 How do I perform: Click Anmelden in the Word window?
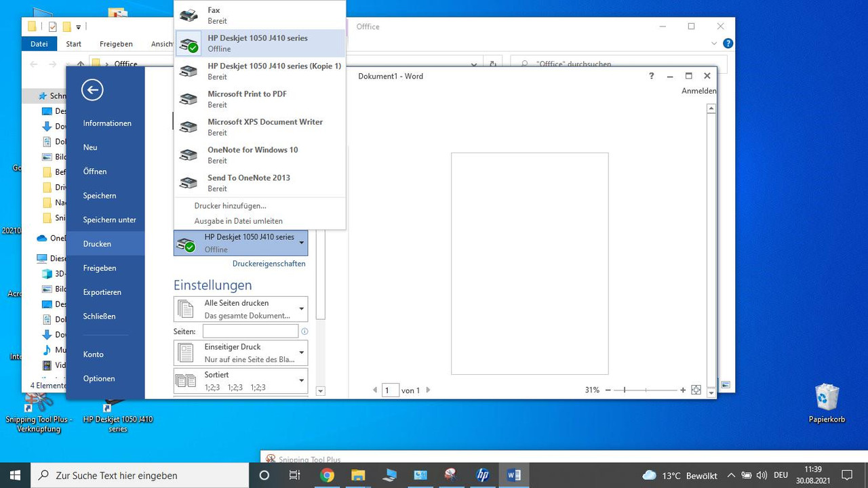pyautogui.click(x=698, y=91)
